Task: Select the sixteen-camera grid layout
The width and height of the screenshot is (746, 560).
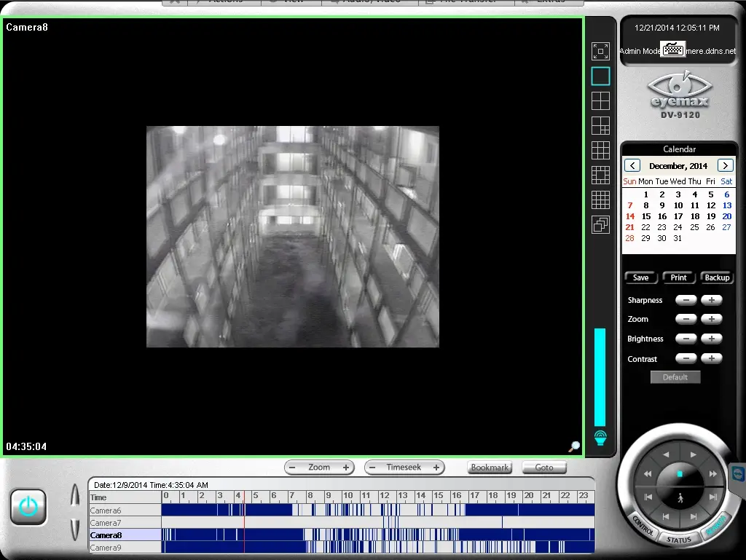Action: [600, 200]
